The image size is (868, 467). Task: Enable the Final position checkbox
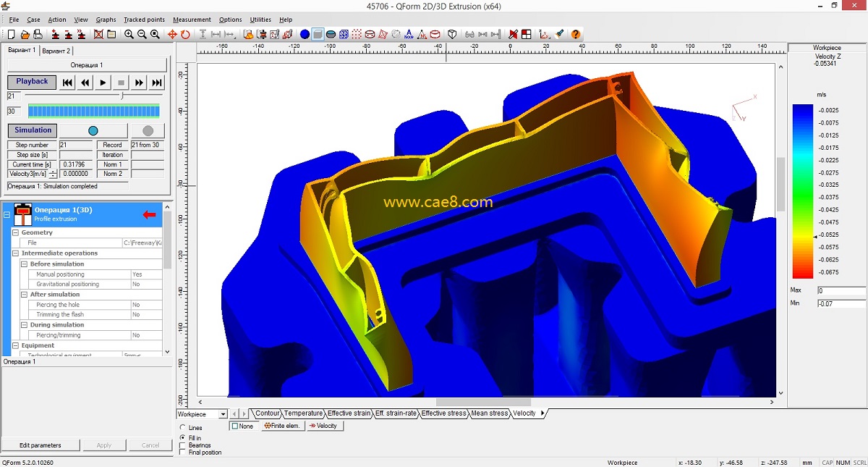[x=182, y=453]
